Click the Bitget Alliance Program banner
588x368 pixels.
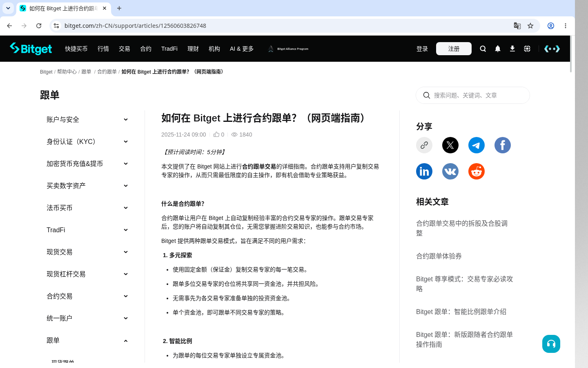pyautogui.click(x=288, y=49)
